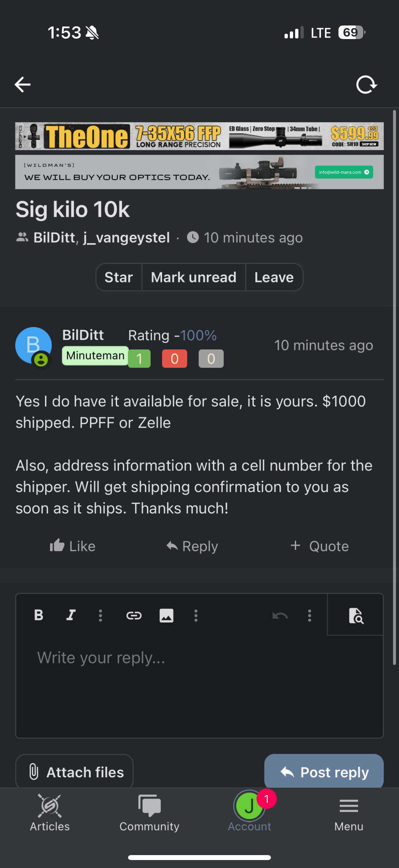Expand more text formatting options
Screen dimensions: 399x868
100,615
